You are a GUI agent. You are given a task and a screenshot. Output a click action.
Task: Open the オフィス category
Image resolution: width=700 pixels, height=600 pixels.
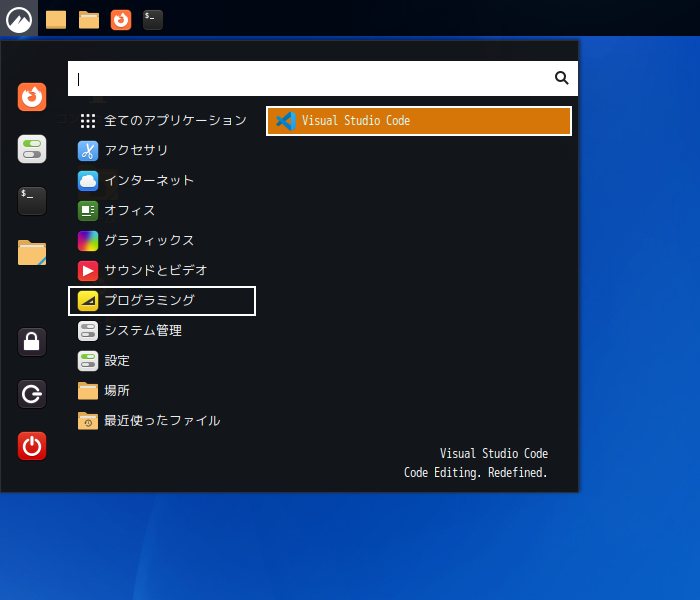162,211
